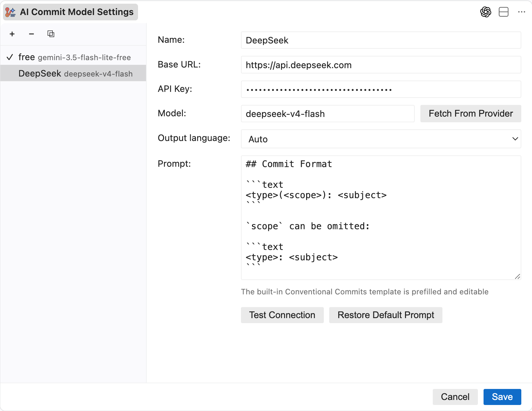
Task: Click the Test Connection button
Action: click(282, 315)
